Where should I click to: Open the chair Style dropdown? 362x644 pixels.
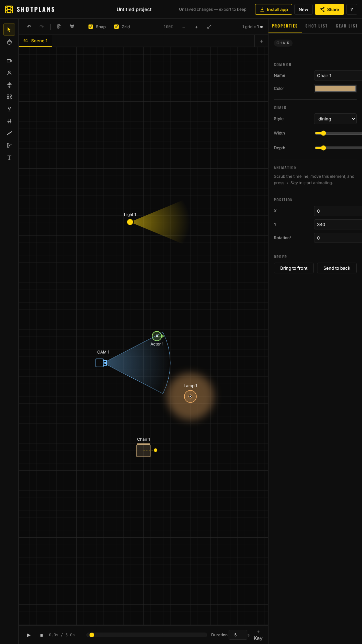(x=335, y=119)
